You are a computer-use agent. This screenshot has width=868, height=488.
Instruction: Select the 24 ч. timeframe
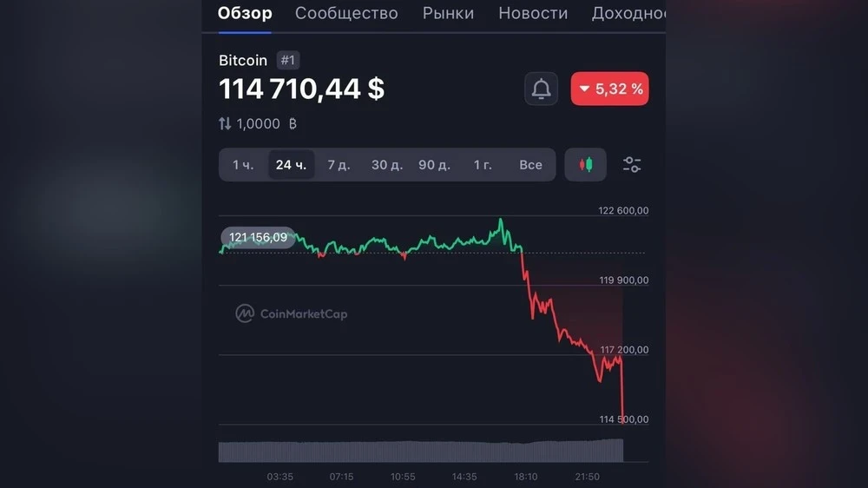(x=291, y=164)
